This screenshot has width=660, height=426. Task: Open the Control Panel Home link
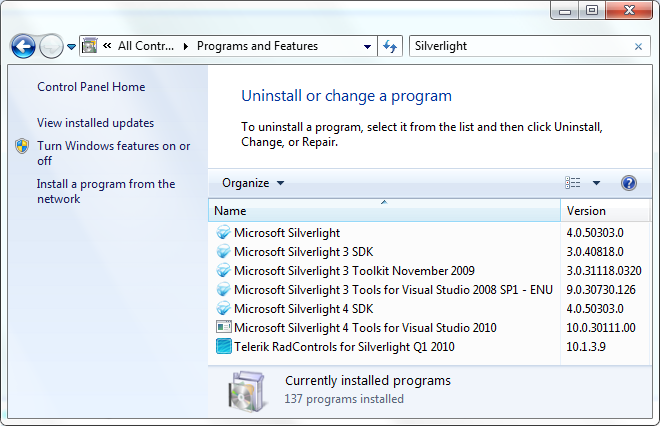pyautogui.click(x=91, y=87)
